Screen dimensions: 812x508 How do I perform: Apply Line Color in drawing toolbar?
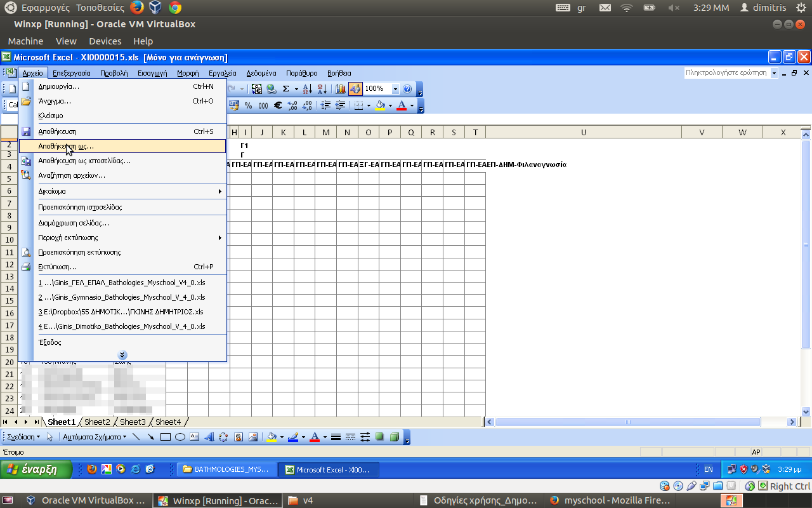tap(293, 437)
